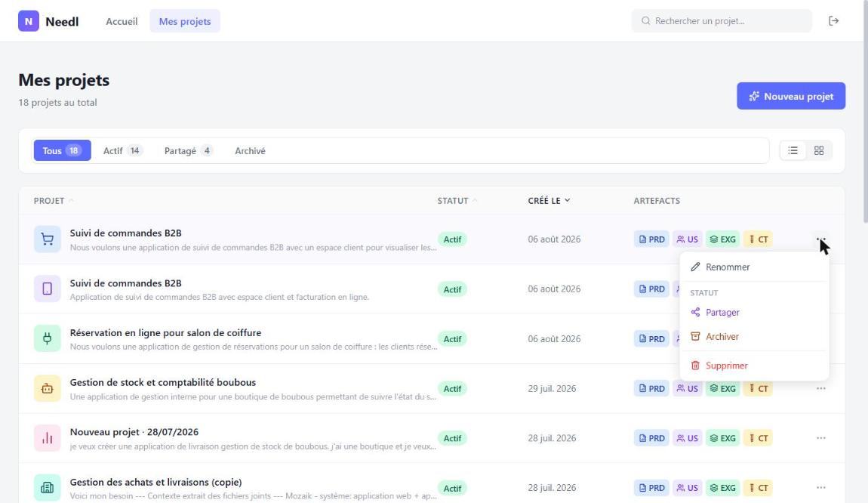Filter projects by Partagé tab
Image resolution: width=868 pixels, height=503 pixels.
tap(188, 151)
